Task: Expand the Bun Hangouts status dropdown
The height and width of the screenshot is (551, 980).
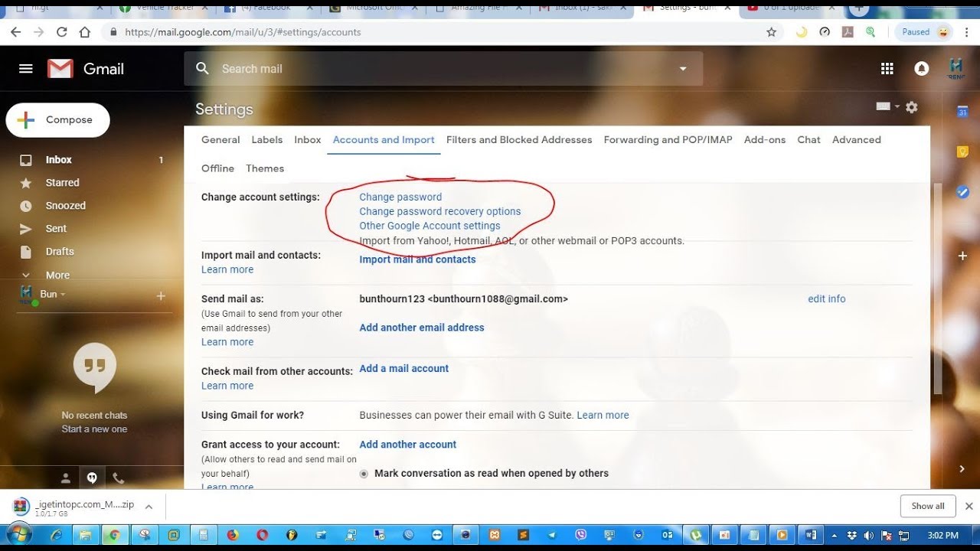Action: click(x=63, y=294)
